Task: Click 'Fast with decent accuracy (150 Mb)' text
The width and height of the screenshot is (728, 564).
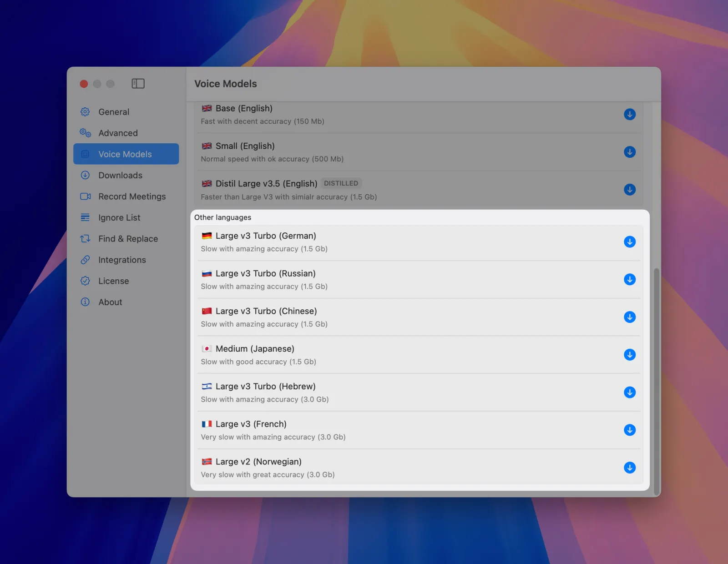Action: pos(263,121)
